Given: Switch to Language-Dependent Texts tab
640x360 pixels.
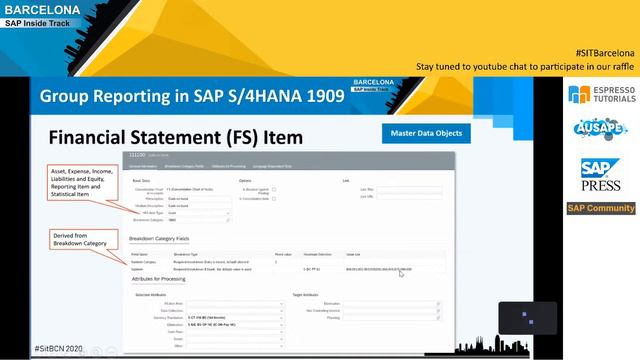Looking at the screenshot, I should pyautogui.click(x=272, y=167).
